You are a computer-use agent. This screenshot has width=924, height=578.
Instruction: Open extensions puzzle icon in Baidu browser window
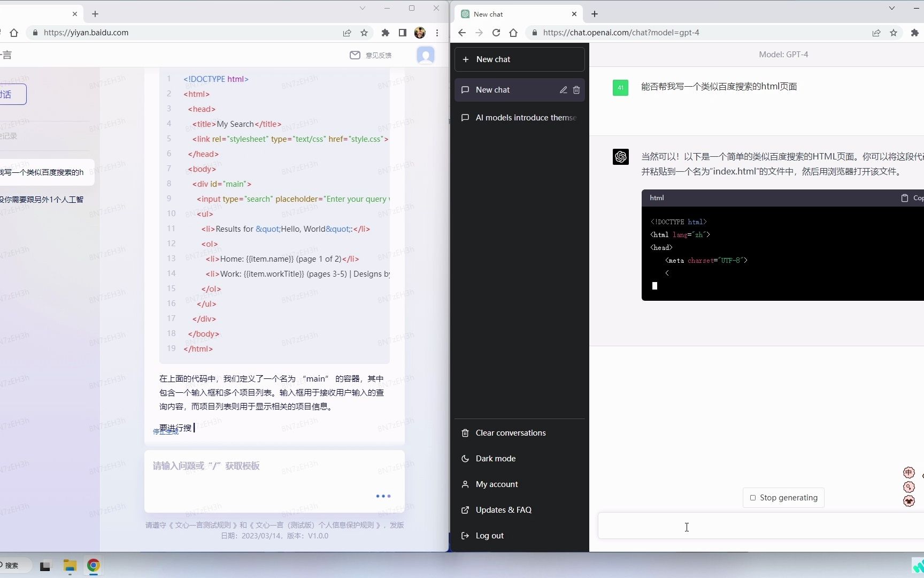(385, 33)
